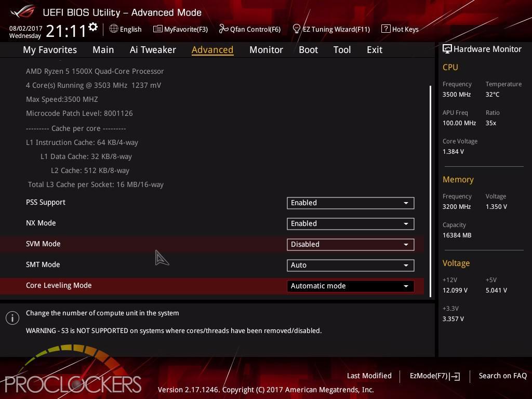Go to the Boot tab
The image size is (532, 399).
[308, 50]
